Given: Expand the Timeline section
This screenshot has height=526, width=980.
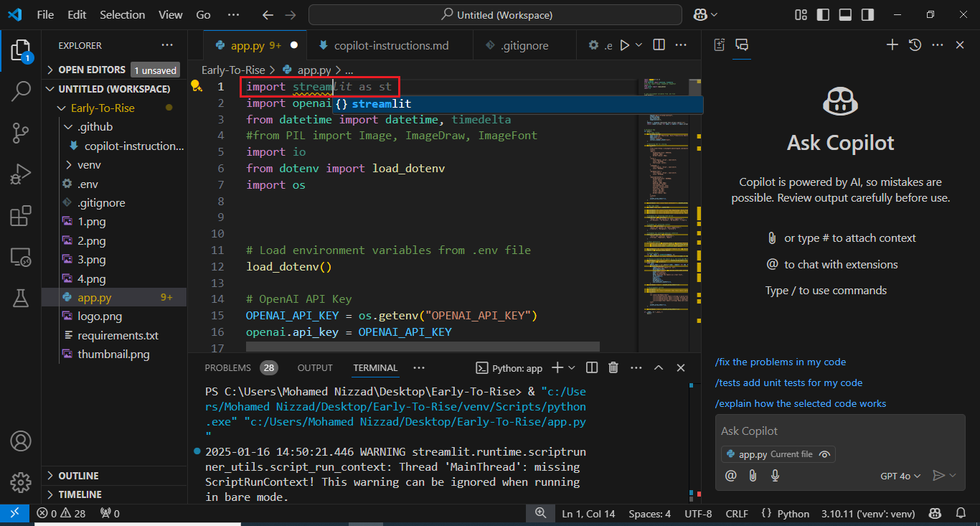Looking at the screenshot, I should pos(113,494).
